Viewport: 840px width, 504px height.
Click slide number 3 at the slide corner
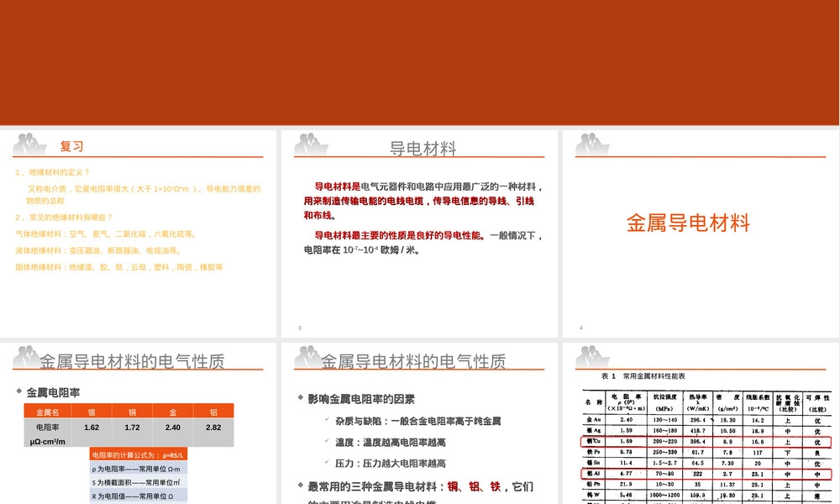[300, 328]
